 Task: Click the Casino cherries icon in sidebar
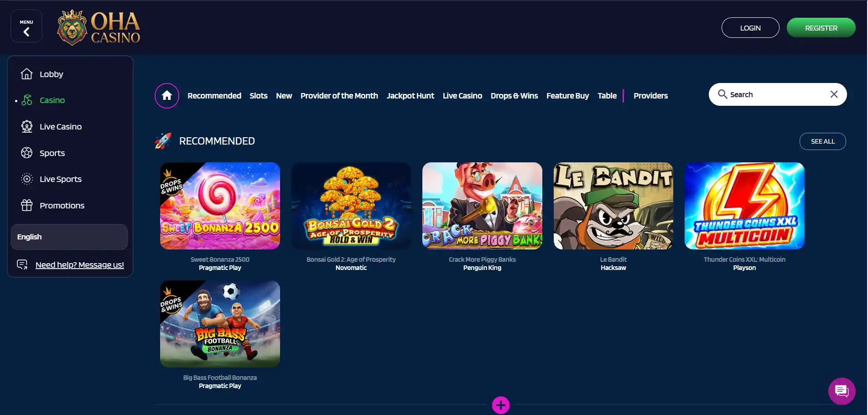coord(27,100)
